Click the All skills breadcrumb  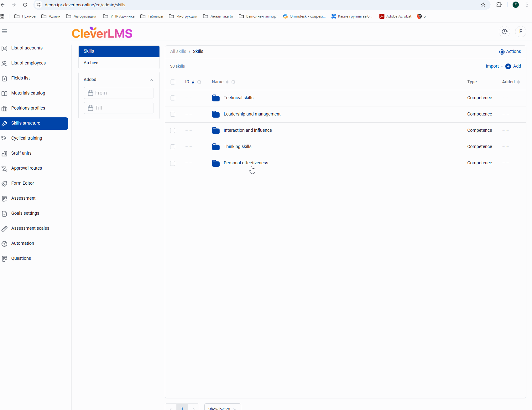pos(178,52)
